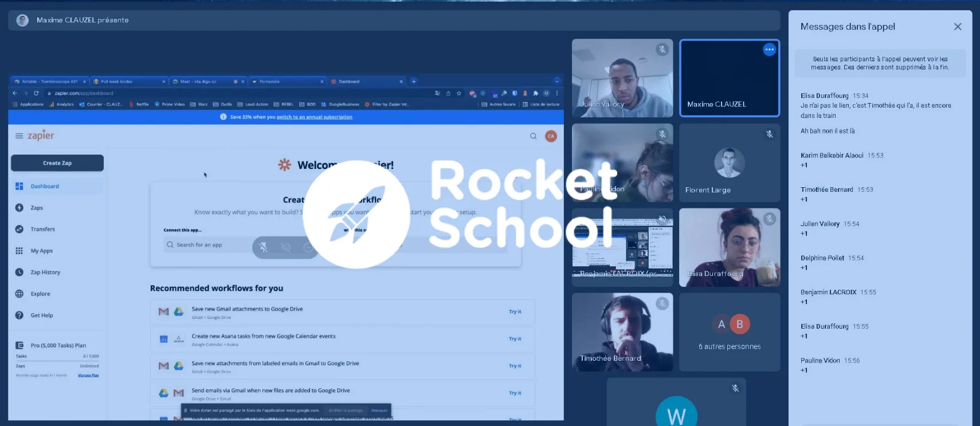Open more options on Maxime CLAUZEL tile
This screenshot has width=980, height=426.
point(769,50)
